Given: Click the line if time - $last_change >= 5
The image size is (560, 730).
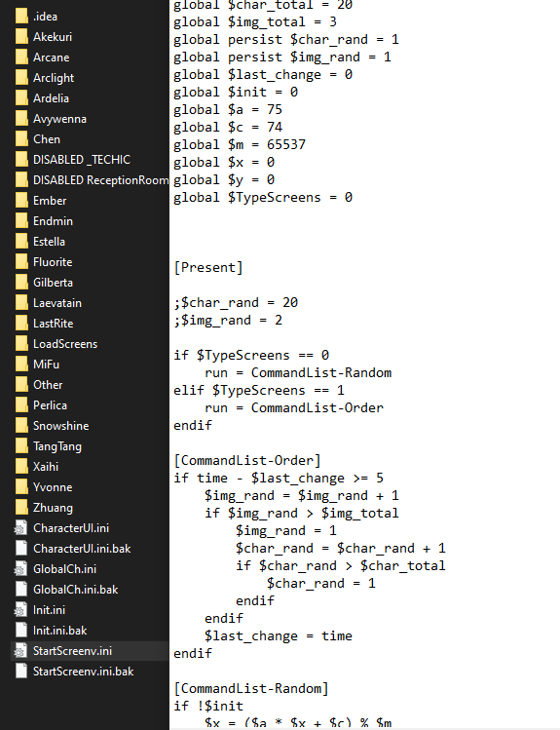Looking at the screenshot, I should 279,479.
